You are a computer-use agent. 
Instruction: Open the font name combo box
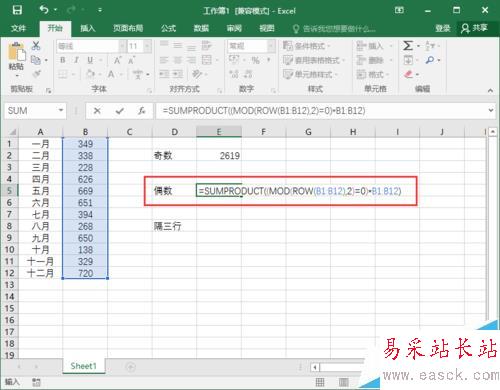[91, 46]
